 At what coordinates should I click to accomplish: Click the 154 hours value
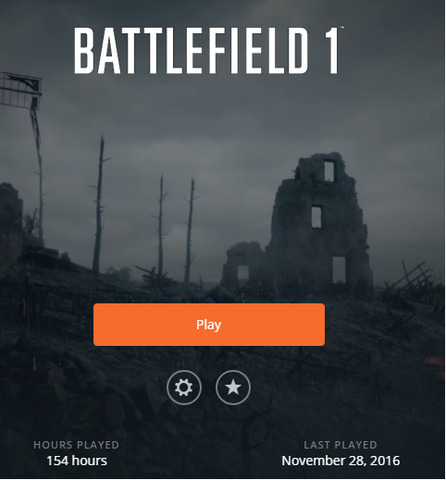coord(77,461)
